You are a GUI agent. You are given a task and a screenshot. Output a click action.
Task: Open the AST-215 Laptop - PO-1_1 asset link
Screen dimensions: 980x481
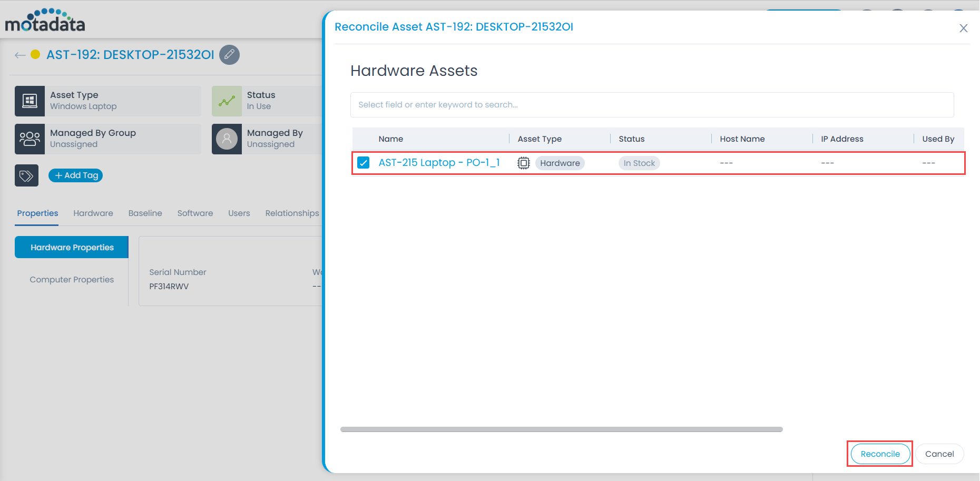click(x=439, y=162)
